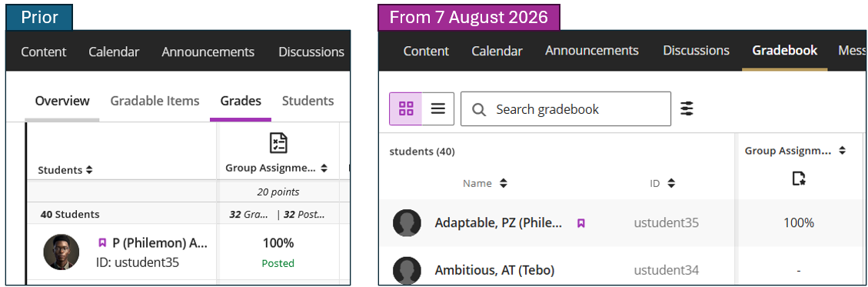
Task: Click the assignment checklist icon in the prior view
Action: point(278,143)
